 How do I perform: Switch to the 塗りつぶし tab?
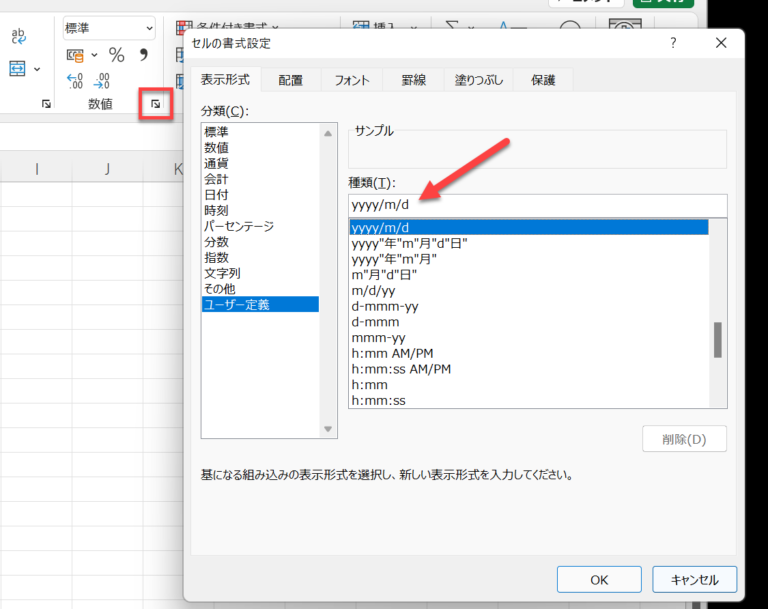(x=479, y=80)
